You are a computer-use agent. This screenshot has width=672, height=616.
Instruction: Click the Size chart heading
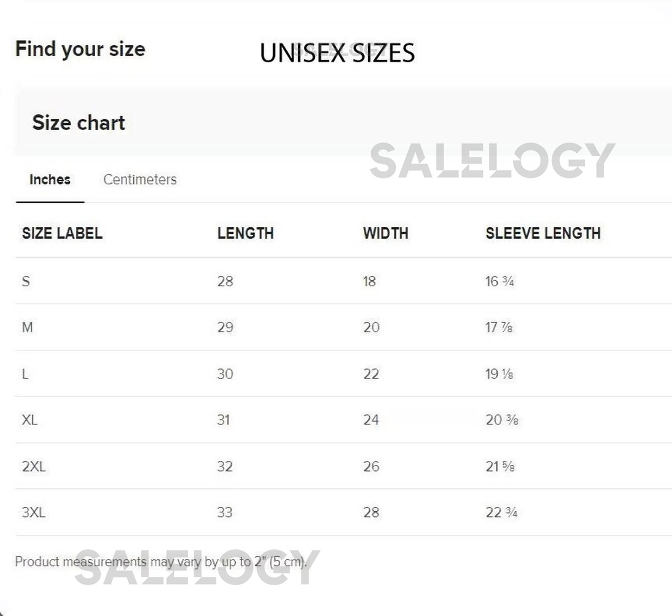pos(78,123)
